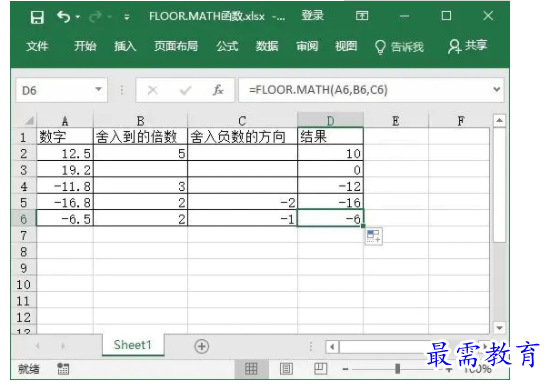
Task: Open the Undo history dropdown arrow
Action: tap(78, 16)
